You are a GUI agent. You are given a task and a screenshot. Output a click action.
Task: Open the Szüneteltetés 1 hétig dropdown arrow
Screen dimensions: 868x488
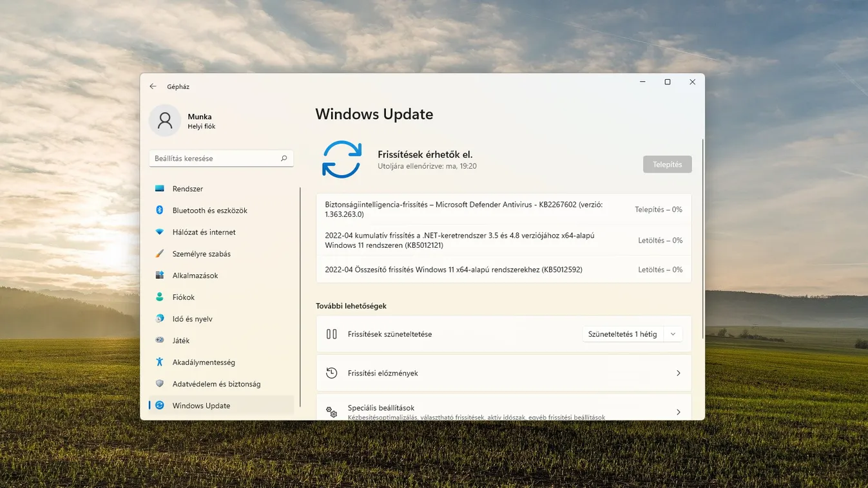click(x=673, y=334)
